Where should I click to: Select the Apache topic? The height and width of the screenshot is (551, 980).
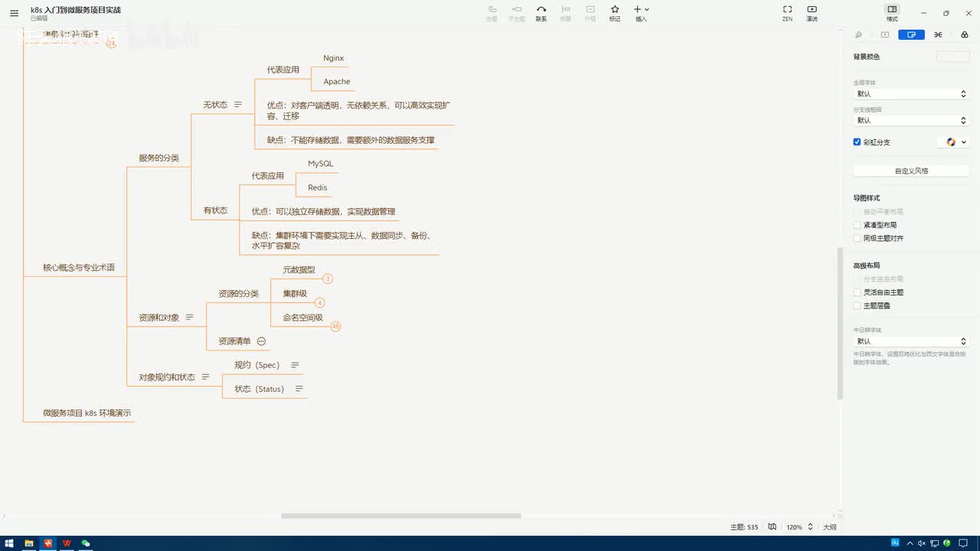coord(337,82)
